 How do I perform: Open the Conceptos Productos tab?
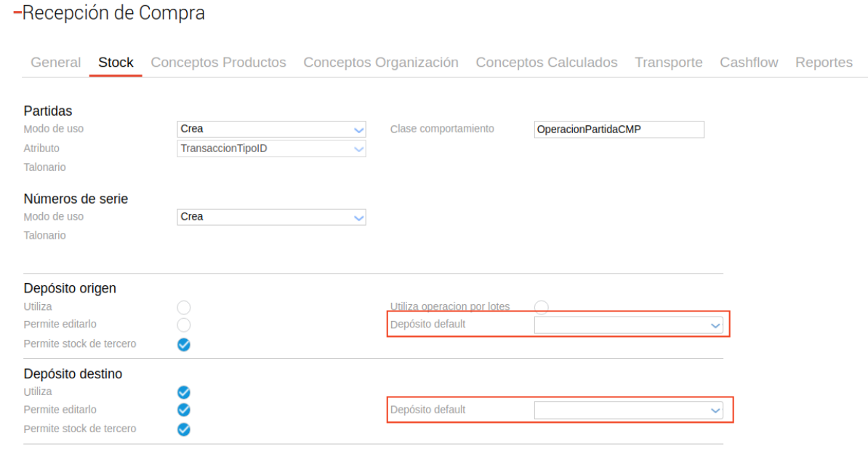click(218, 63)
